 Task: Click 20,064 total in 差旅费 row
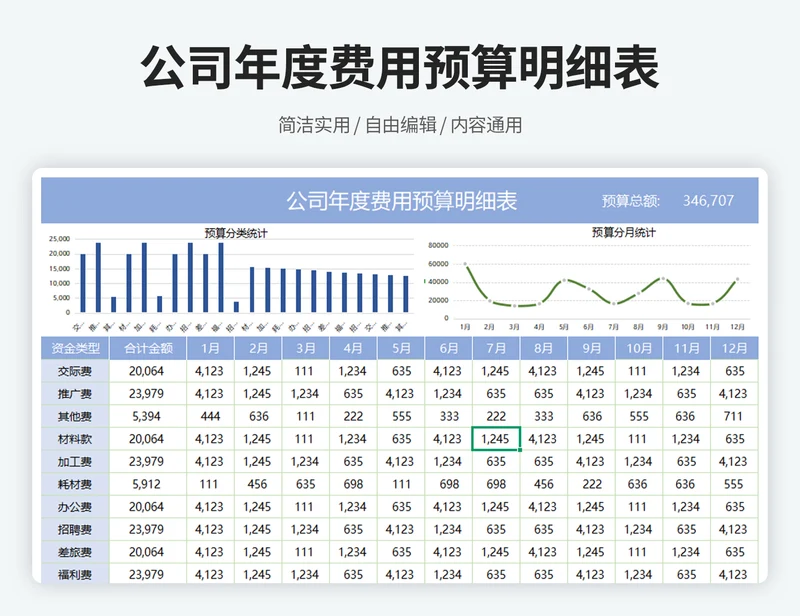pos(146,552)
